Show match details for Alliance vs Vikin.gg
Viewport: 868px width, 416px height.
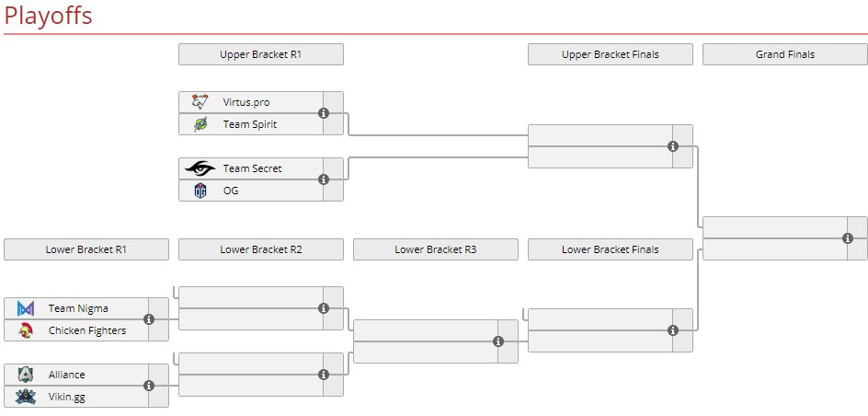point(149,386)
